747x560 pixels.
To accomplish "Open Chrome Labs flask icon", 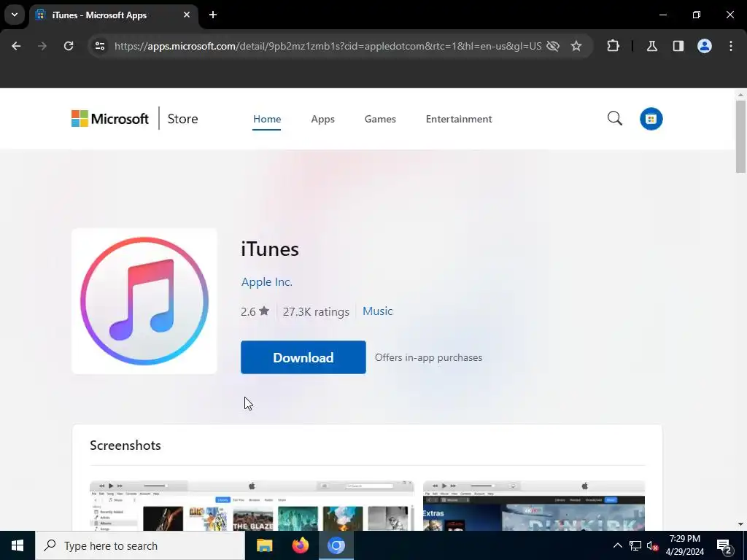I will tap(652, 46).
